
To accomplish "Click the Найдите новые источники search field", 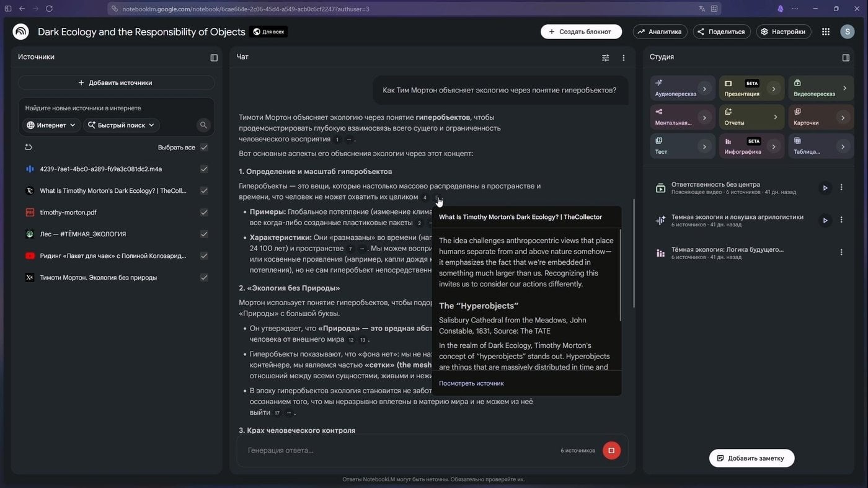I will (117, 108).
